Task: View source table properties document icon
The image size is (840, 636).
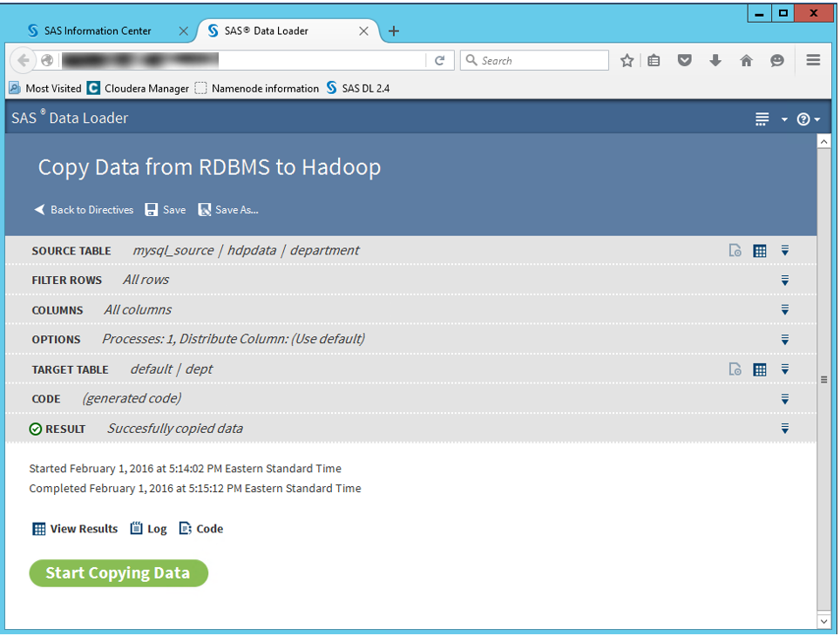Action: tap(735, 250)
